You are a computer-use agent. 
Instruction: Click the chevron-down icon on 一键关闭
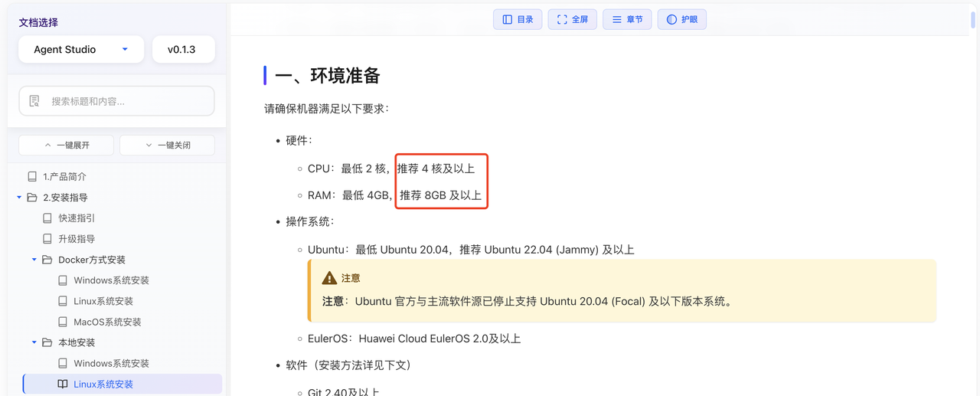(149, 145)
